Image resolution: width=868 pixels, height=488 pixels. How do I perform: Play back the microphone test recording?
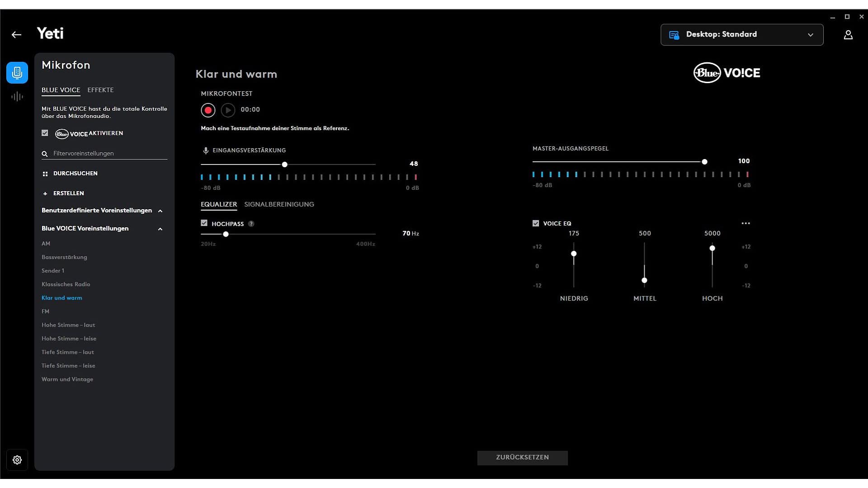coord(228,110)
